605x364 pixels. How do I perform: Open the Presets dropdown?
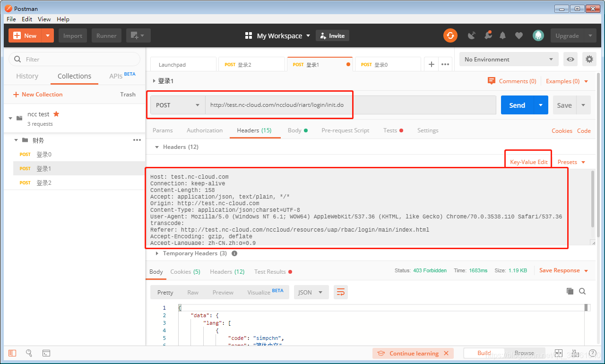(571, 162)
